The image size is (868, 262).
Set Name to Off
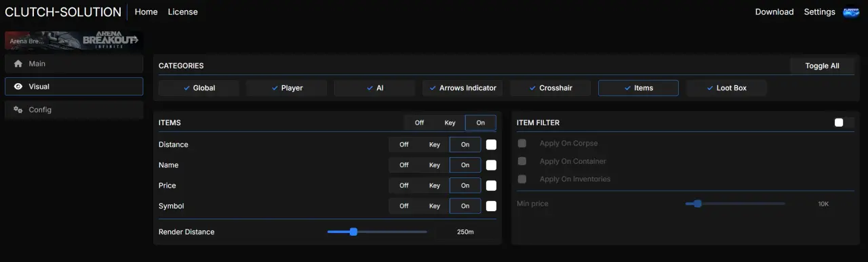point(404,165)
